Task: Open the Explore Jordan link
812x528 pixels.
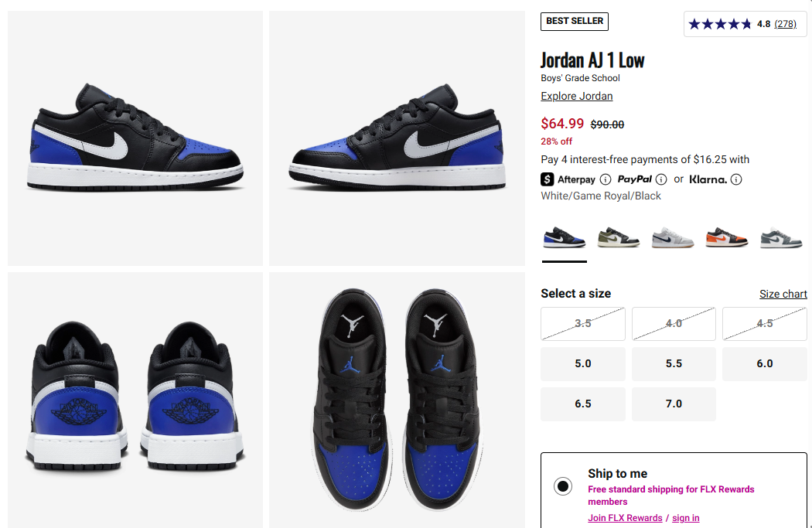Action: pyautogui.click(x=576, y=97)
